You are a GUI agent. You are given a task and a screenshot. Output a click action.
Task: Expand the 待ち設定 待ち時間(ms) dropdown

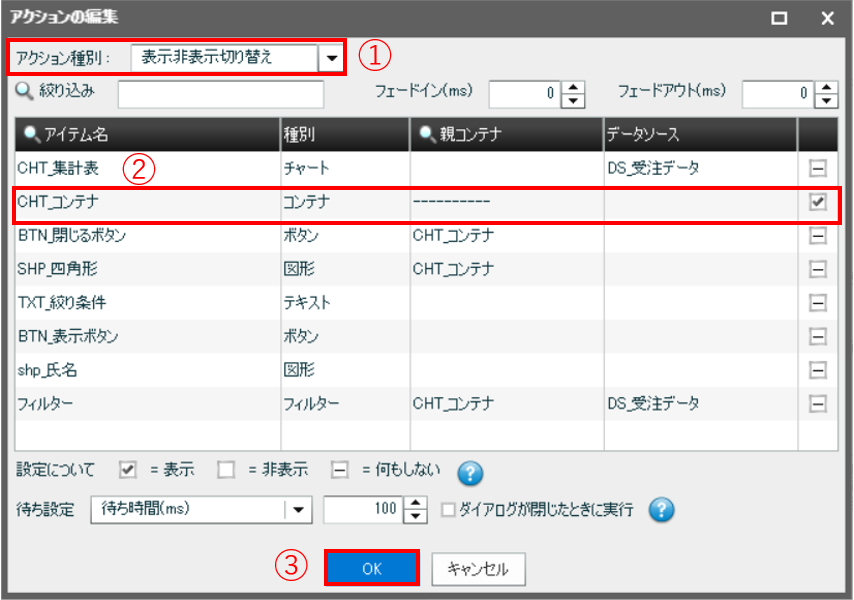point(298,510)
